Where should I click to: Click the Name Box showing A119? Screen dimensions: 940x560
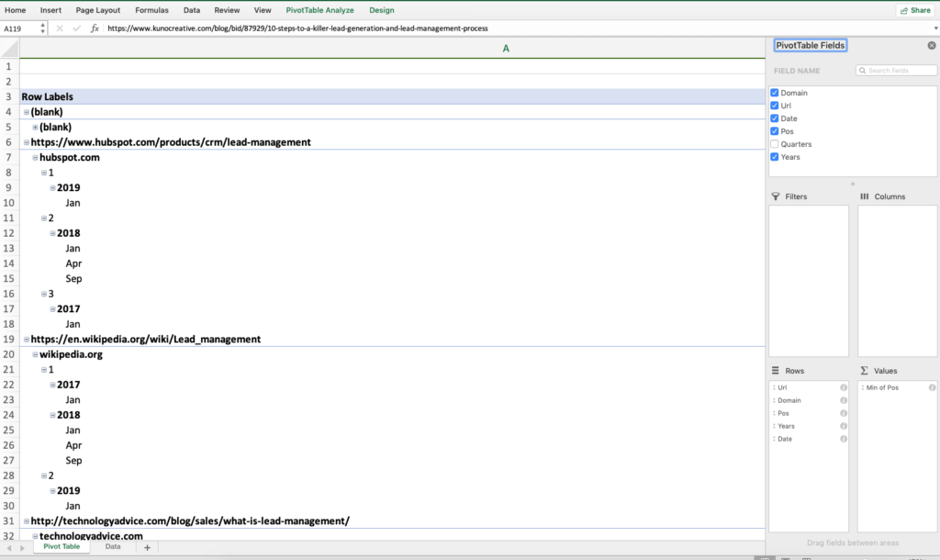pyautogui.click(x=19, y=28)
